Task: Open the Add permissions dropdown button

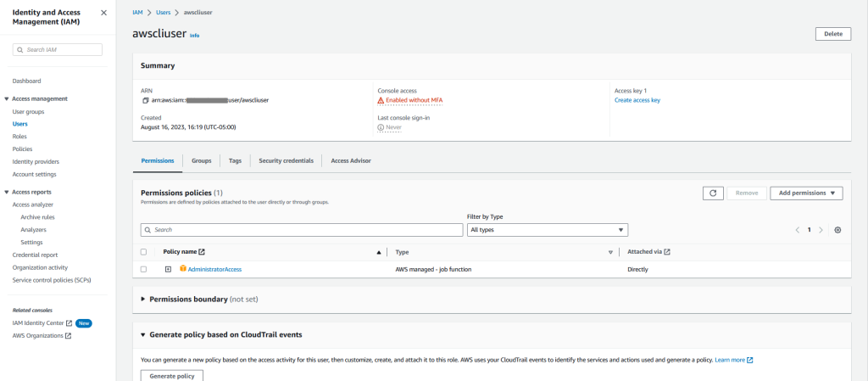Action: click(806, 193)
